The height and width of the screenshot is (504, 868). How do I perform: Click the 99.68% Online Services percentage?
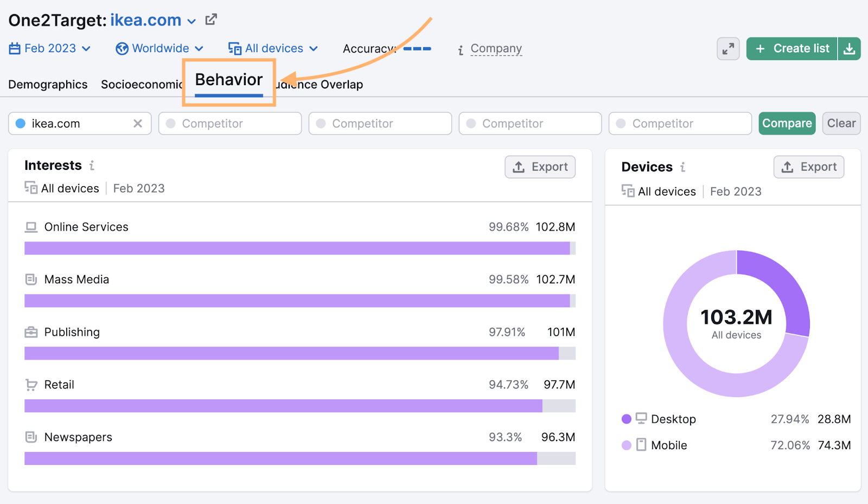click(x=508, y=227)
